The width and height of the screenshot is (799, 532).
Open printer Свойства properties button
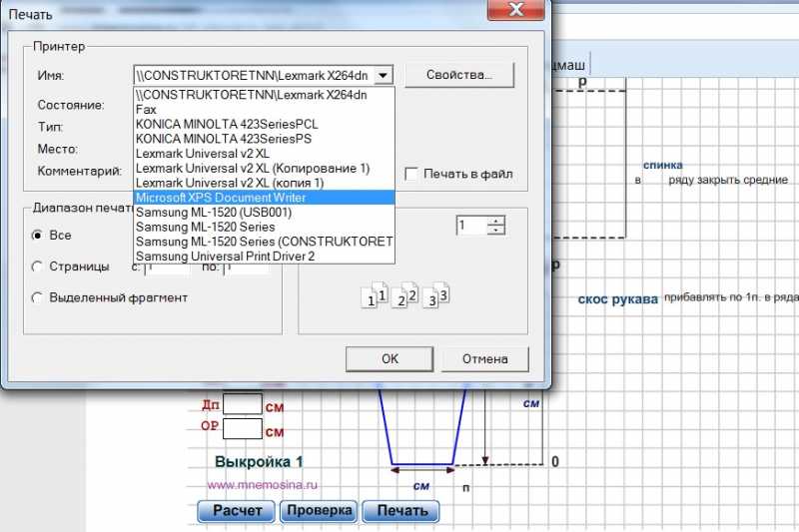[458, 75]
